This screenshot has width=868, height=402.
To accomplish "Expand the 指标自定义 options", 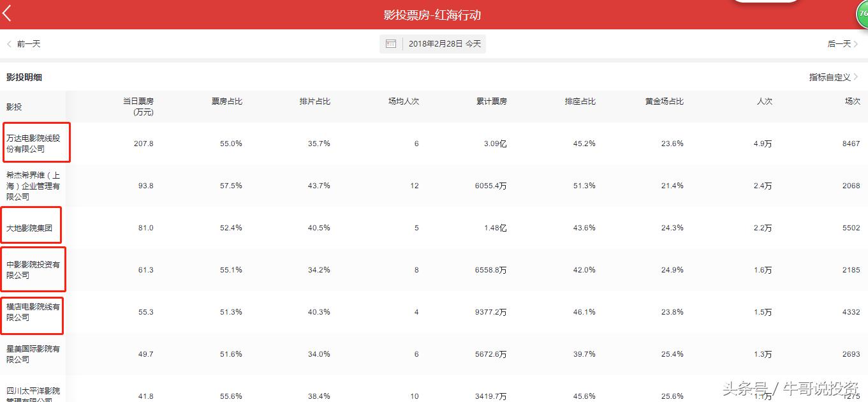I will (x=828, y=75).
